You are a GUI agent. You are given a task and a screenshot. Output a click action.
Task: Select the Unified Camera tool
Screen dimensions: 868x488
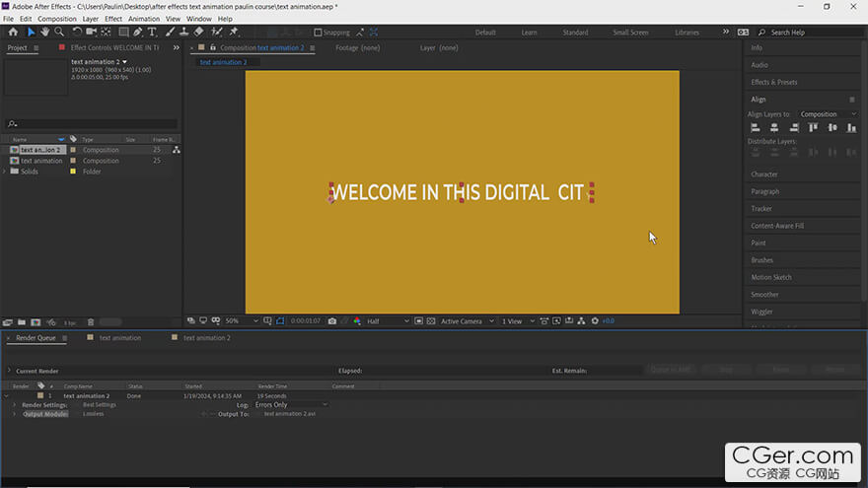point(92,33)
